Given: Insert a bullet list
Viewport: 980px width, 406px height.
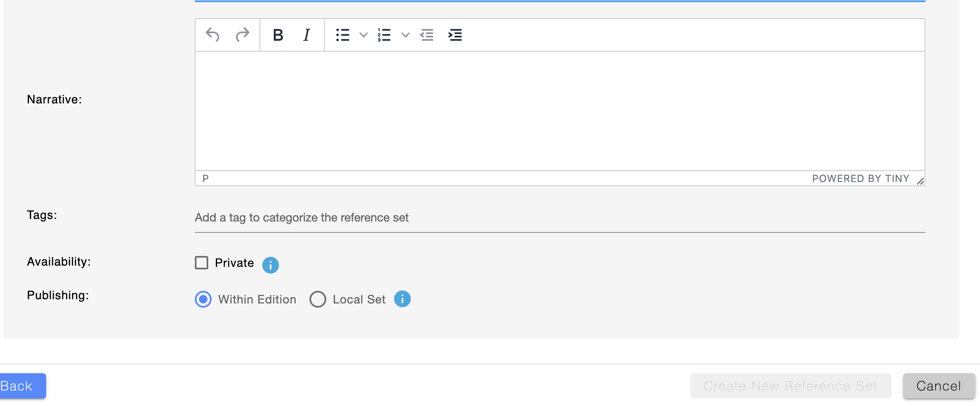Looking at the screenshot, I should (343, 35).
